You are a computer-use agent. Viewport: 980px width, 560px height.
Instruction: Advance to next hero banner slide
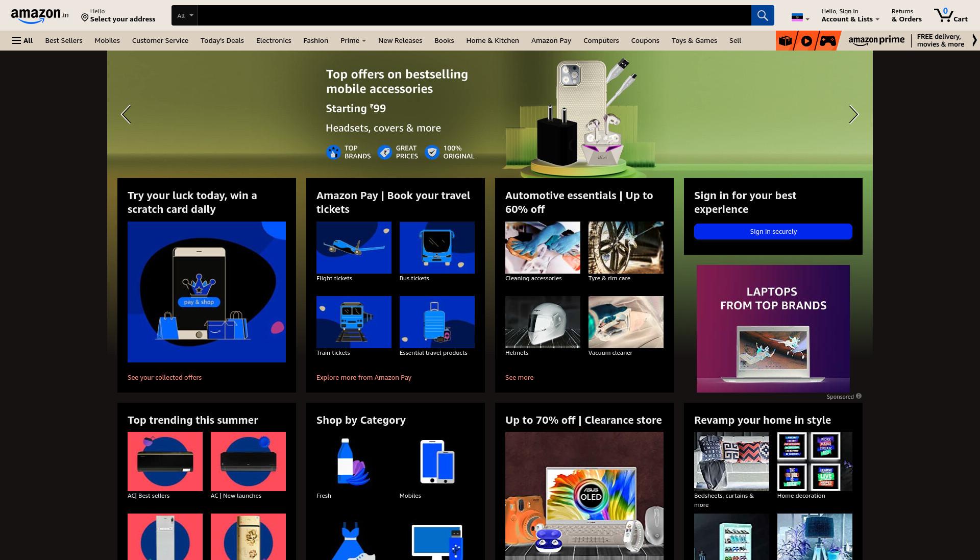pyautogui.click(x=853, y=114)
